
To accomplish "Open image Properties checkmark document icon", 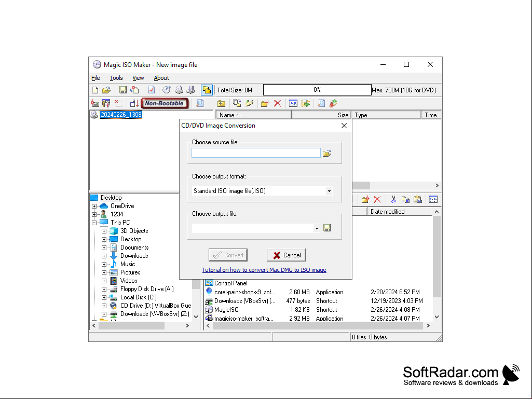I will click(x=152, y=90).
